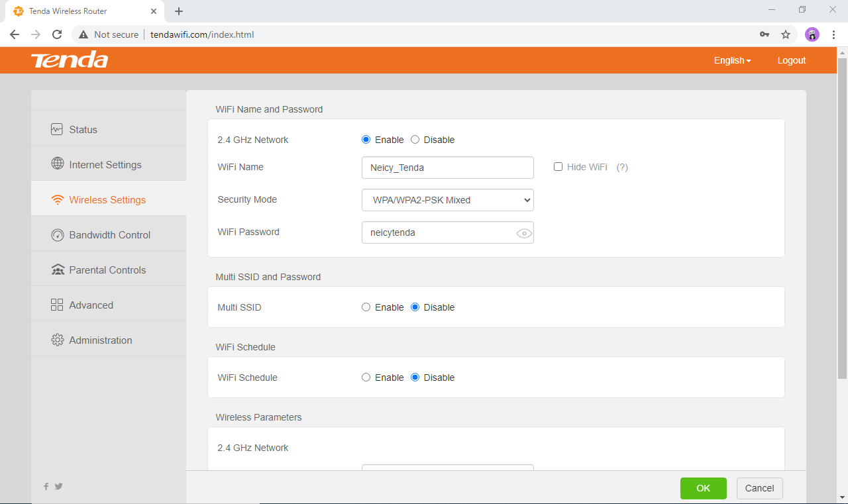Click the browser address bar URL
The image size is (848, 504).
[202, 34]
